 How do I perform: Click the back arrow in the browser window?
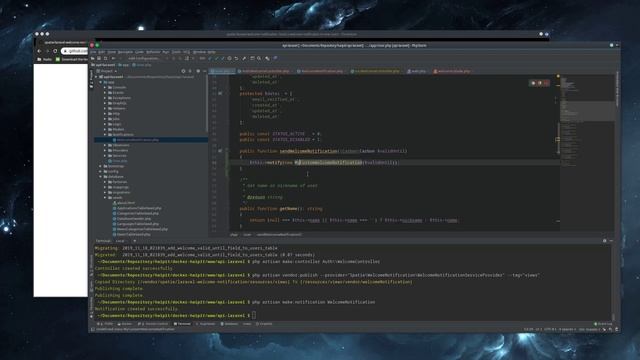(x=39, y=51)
